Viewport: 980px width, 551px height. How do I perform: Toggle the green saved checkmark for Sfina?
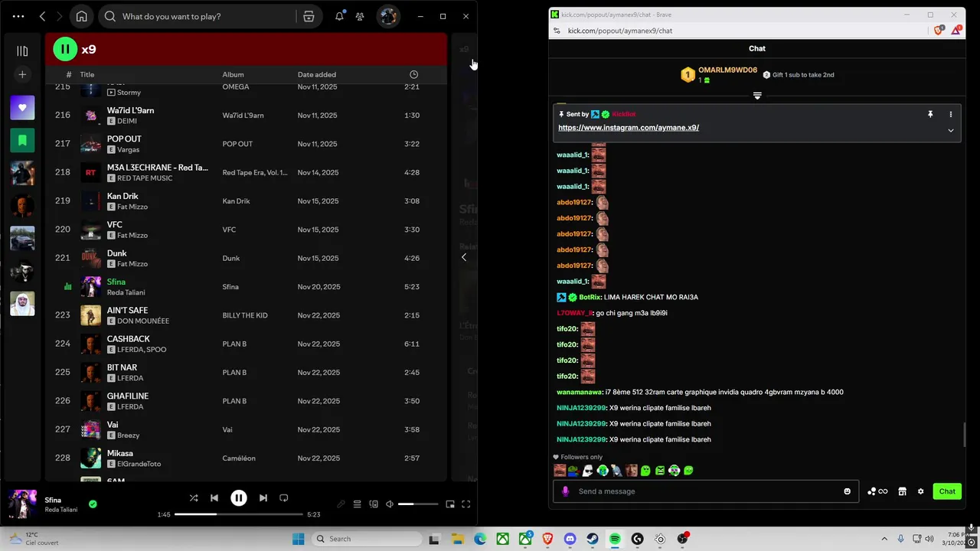tap(93, 504)
